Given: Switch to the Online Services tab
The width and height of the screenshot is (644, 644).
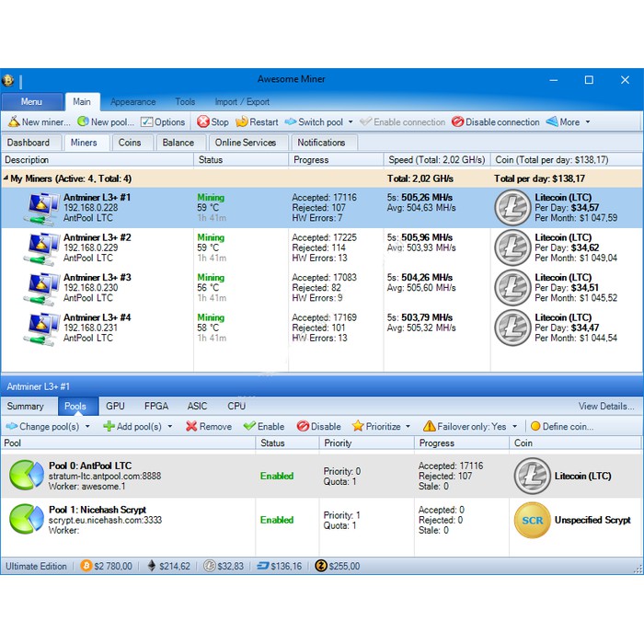Looking at the screenshot, I should (246, 143).
